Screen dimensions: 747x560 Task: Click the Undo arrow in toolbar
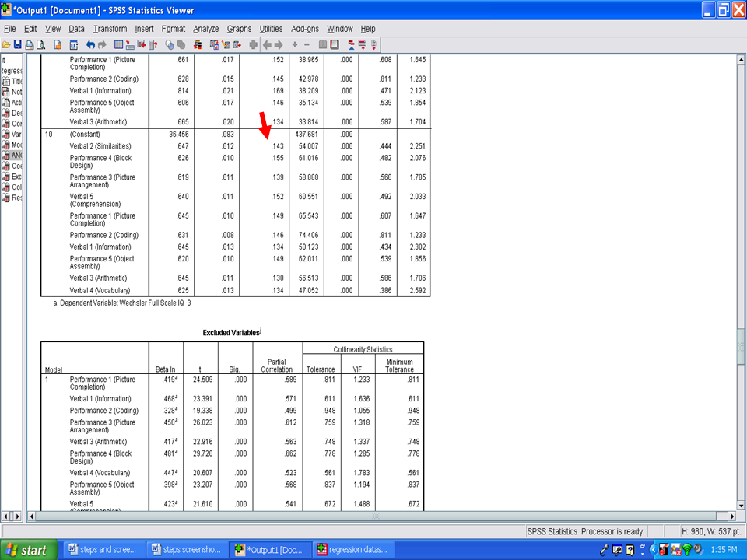coord(90,45)
